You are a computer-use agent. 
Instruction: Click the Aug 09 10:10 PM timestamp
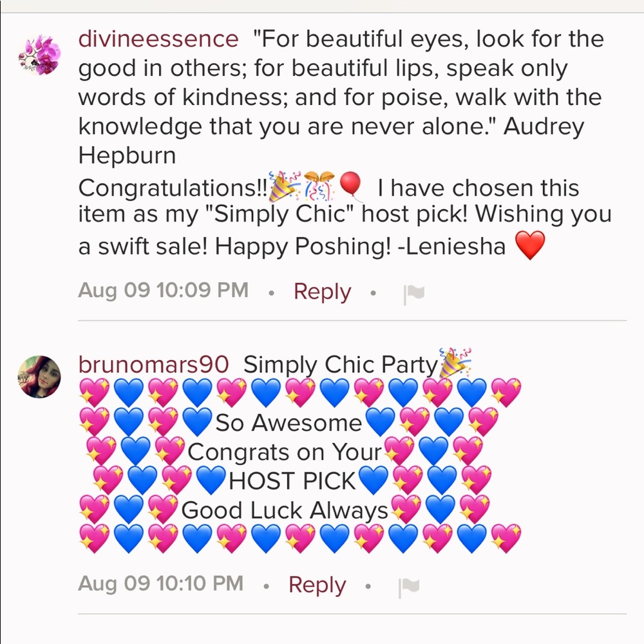[x=160, y=584]
